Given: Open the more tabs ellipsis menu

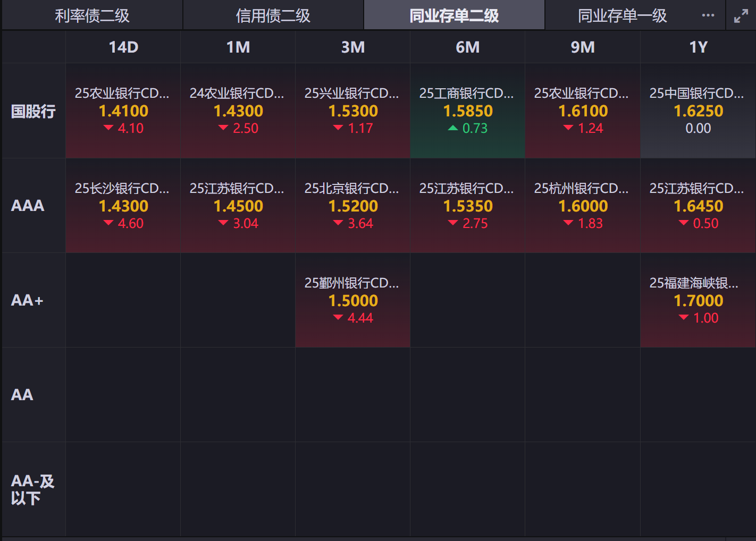Looking at the screenshot, I should tap(708, 15).
